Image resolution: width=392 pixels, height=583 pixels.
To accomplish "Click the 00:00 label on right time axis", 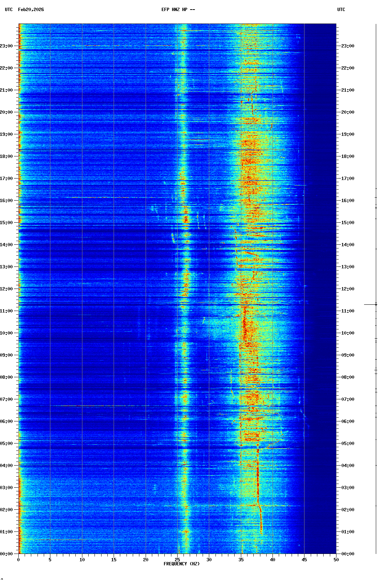I will point(348,554).
